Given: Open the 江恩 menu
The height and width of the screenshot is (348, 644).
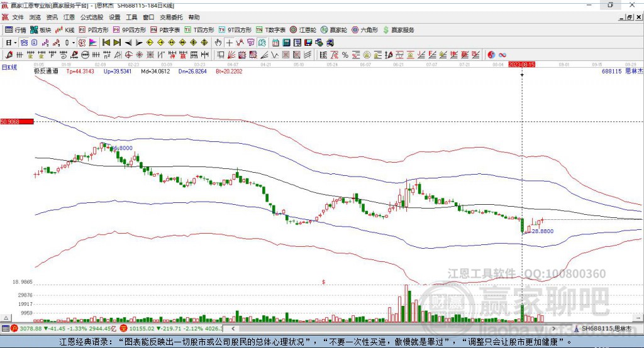Looking at the screenshot, I should (x=69, y=17).
